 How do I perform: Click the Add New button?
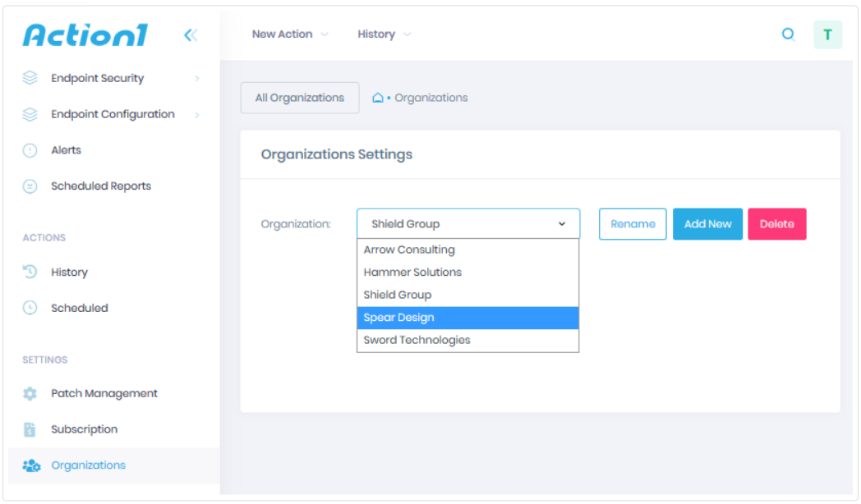coord(708,224)
